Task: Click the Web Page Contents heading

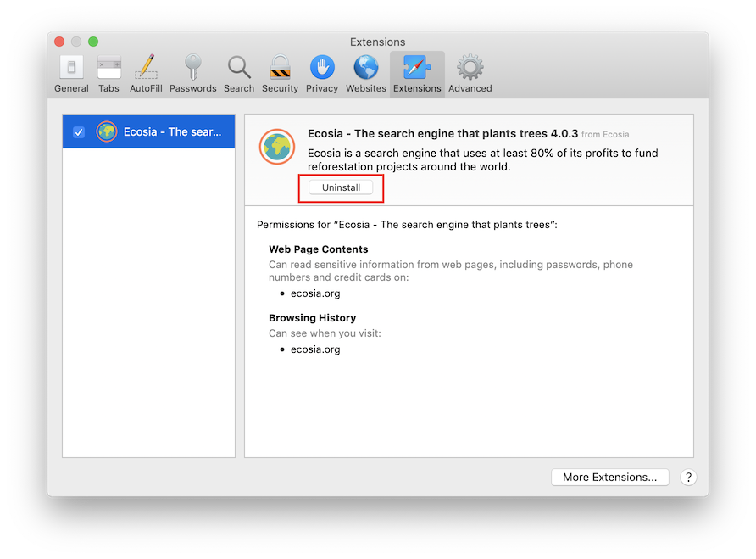Action: (x=319, y=249)
